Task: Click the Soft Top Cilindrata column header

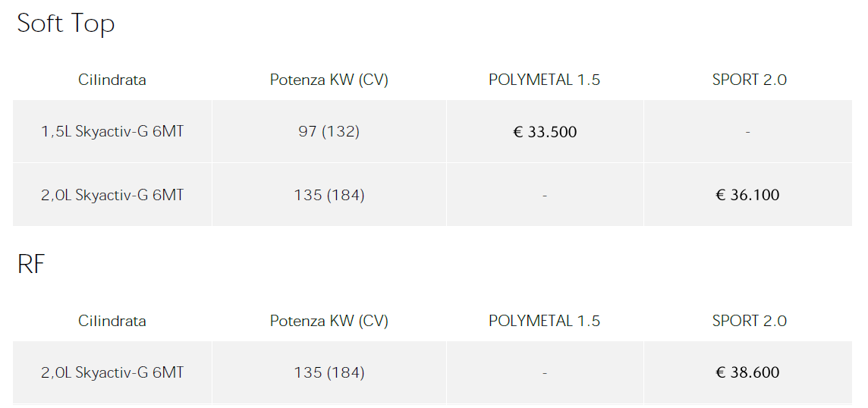Action: (x=112, y=80)
